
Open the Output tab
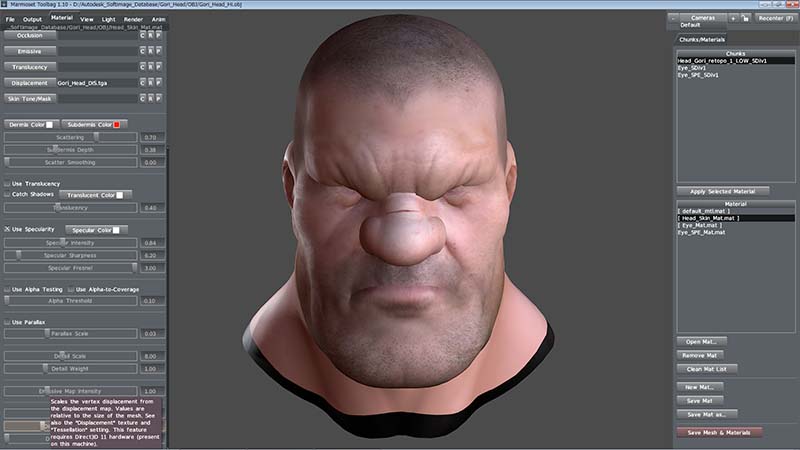(32, 19)
